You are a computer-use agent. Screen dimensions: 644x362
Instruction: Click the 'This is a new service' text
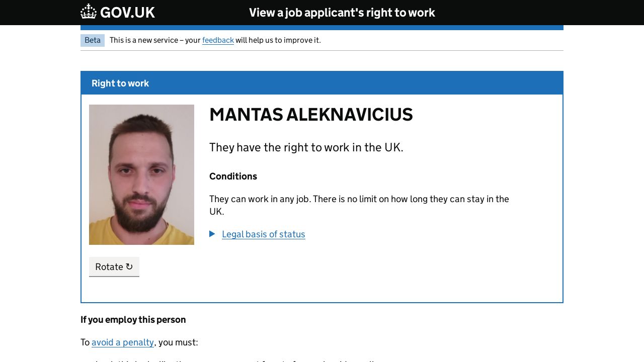point(155,40)
